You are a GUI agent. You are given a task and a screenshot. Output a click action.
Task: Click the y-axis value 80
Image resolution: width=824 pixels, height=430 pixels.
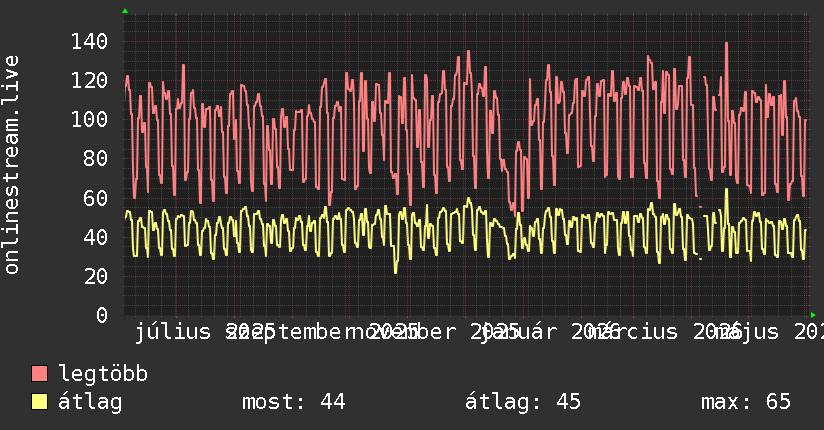[x=96, y=158]
